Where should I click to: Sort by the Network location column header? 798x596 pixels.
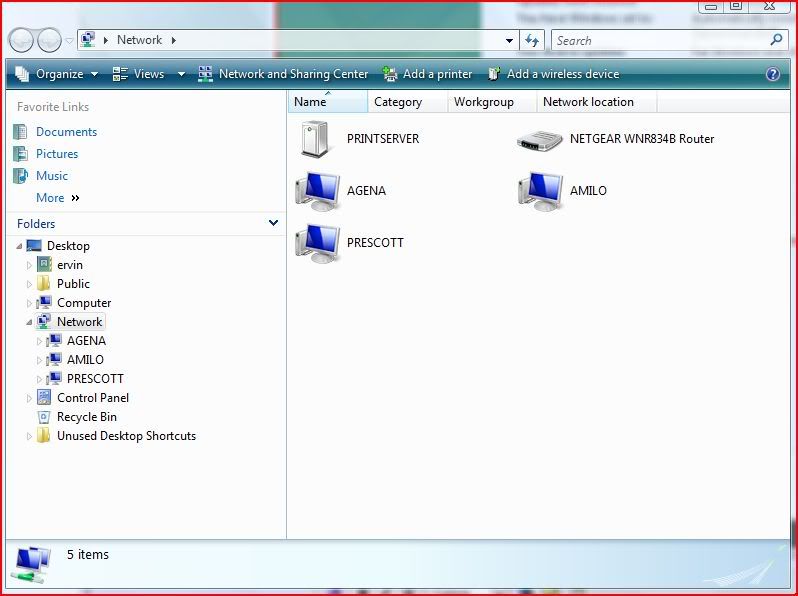[597, 102]
